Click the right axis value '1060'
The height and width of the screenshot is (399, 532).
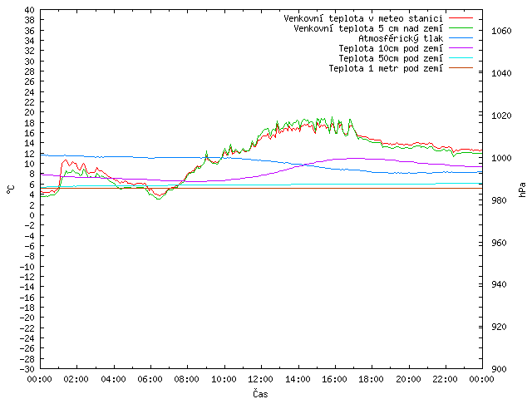[501, 32]
